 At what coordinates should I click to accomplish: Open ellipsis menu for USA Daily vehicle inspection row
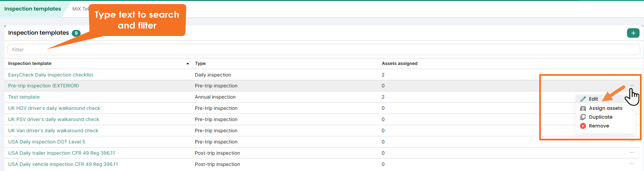631,164
